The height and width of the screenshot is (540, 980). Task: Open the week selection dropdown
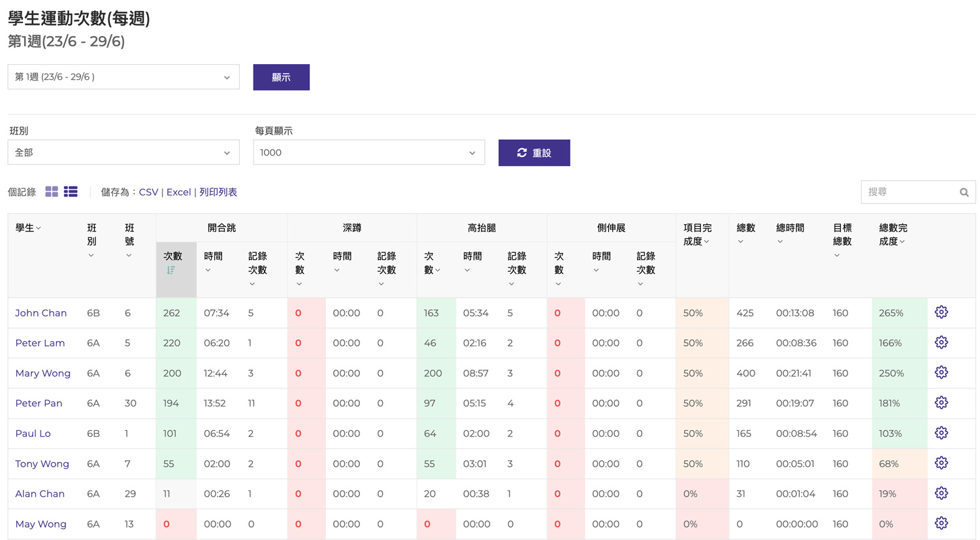pos(123,77)
